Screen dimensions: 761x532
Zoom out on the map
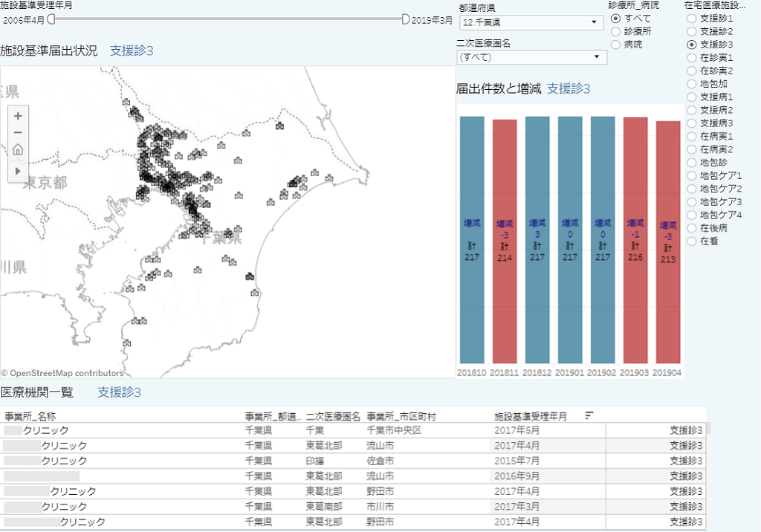[x=18, y=132]
